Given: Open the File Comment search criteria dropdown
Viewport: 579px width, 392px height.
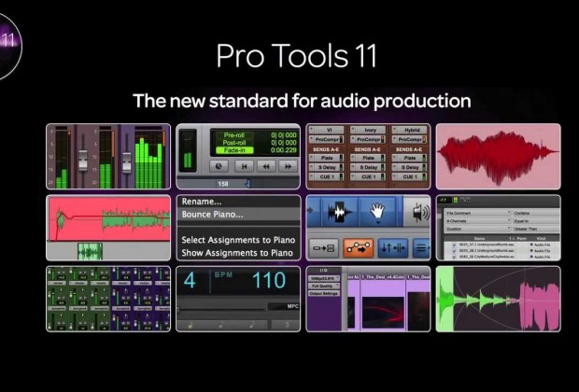Looking at the screenshot, I should [478, 213].
